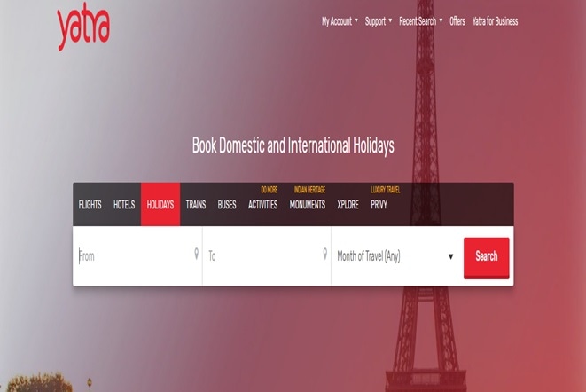Image resolution: width=586 pixels, height=392 pixels.
Task: Expand the Support menu
Action: 379,21
